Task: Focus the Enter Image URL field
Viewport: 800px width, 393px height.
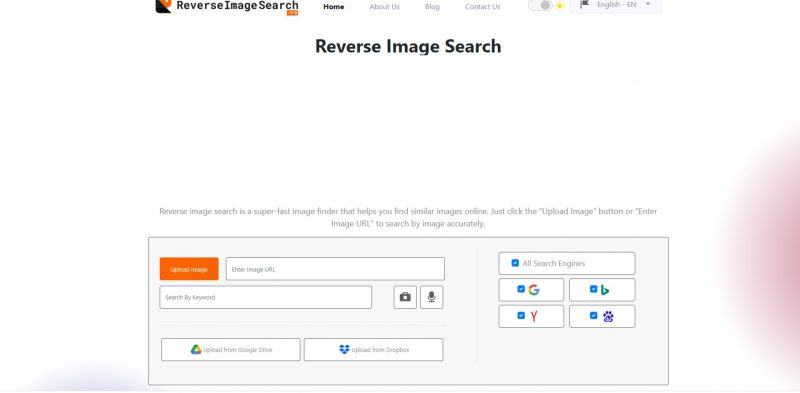Action: [335, 269]
